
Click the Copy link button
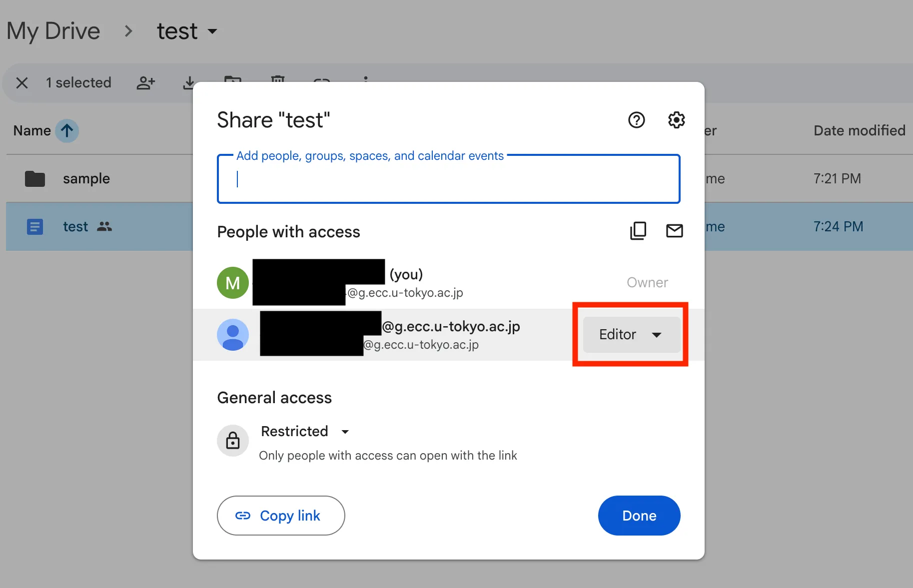(281, 516)
